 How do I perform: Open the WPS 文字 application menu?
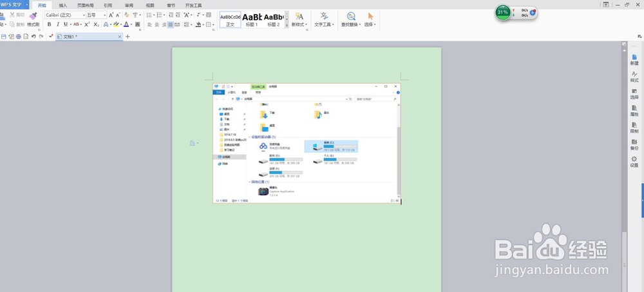click(14, 5)
